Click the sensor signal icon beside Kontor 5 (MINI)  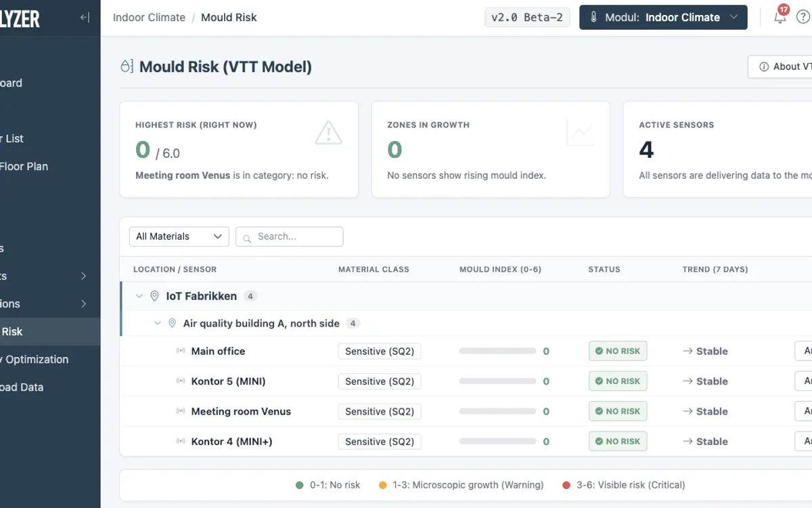(181, 381)
